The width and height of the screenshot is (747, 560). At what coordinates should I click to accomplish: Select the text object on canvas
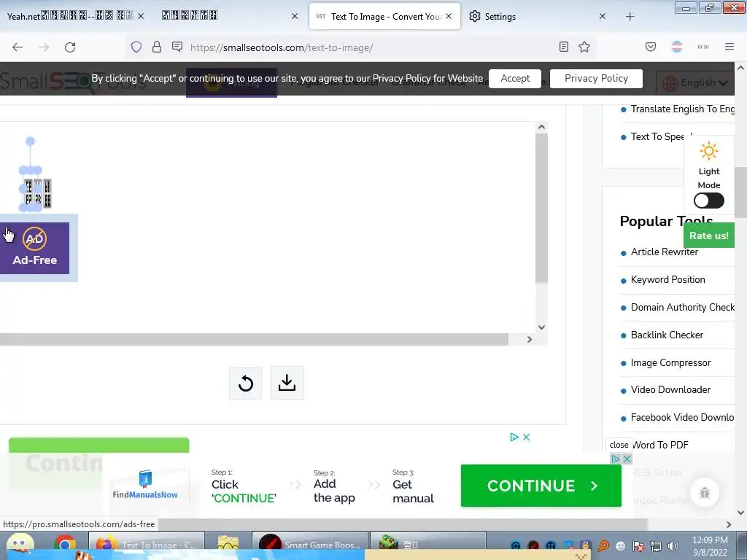pyautogui.click(x=38, y=194)
